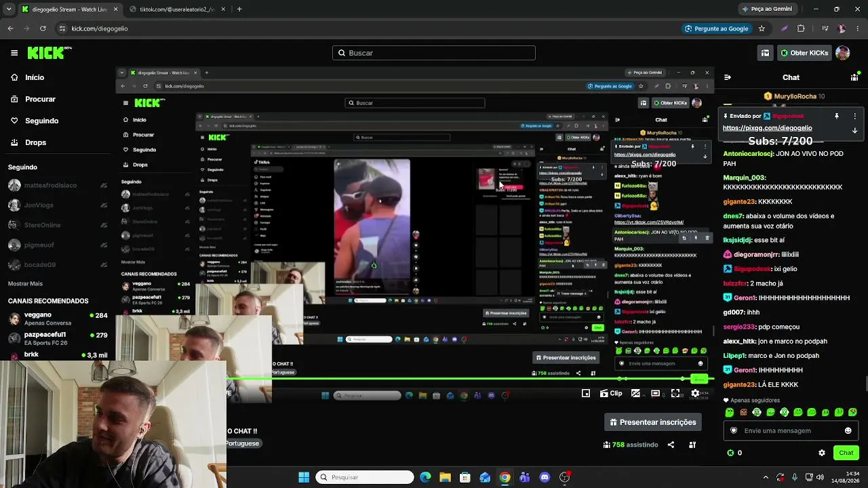
Task: Open the Chrome media controls icon
Action: tap(825, 28)
